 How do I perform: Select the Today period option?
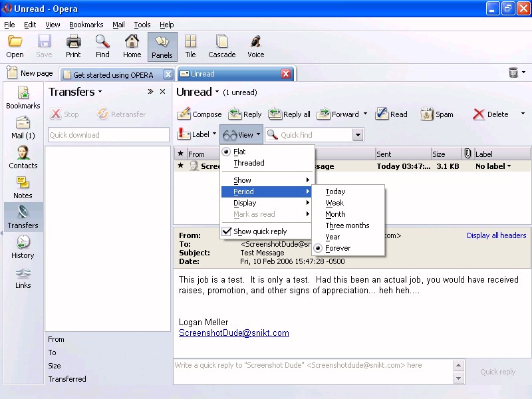tap(335, 192)
